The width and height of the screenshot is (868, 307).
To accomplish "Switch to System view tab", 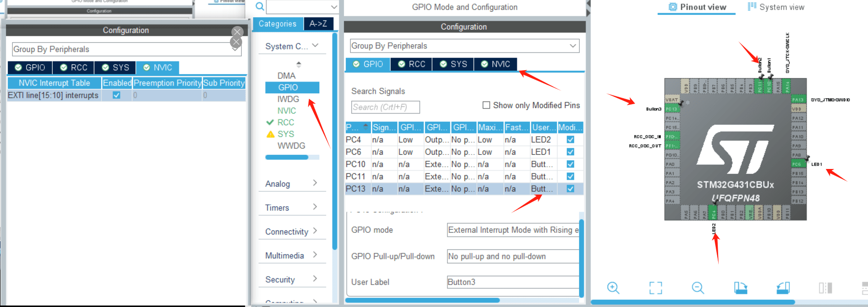I will 776,7.
